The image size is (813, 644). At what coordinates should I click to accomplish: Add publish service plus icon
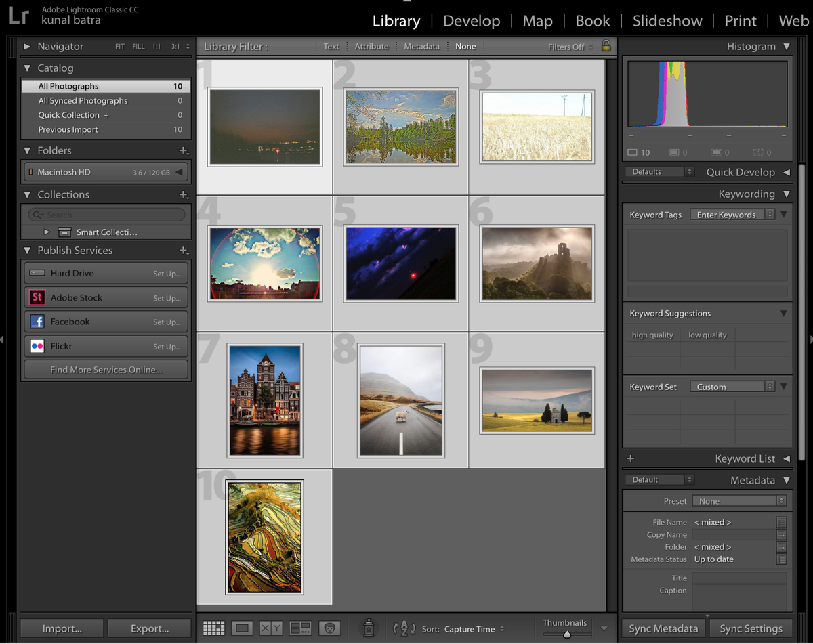[183, 250]
